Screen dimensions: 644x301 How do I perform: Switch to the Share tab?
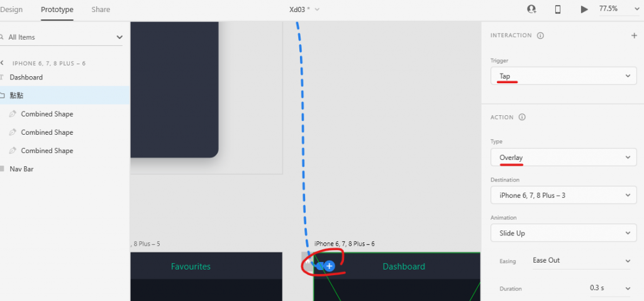[x=101, y=9]
